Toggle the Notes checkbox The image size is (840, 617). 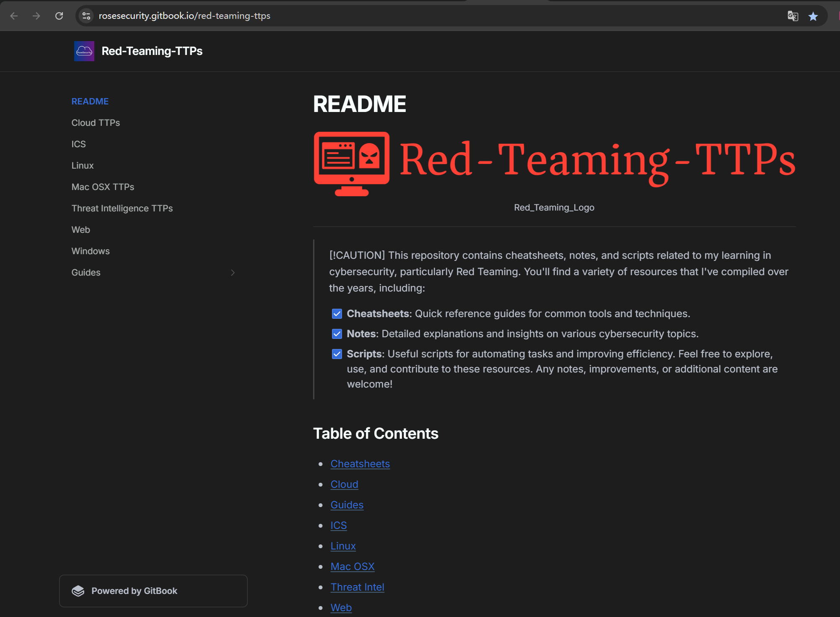(337, 334)
